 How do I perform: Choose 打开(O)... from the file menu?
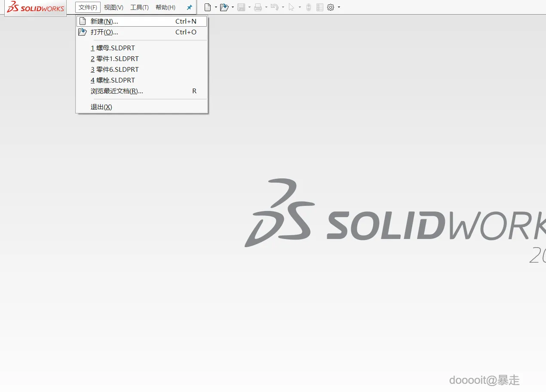point(141,32)
